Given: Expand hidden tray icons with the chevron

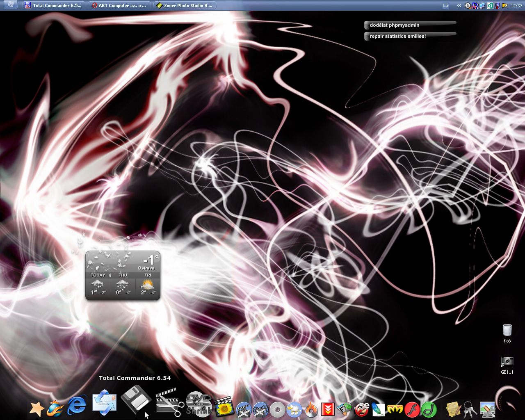Looking at the screenshot, I should point(459,5).
